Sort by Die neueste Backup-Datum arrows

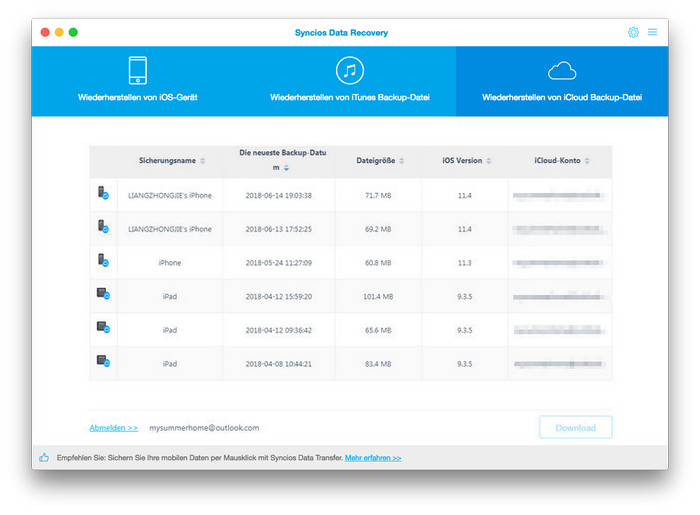click(x=286, y=168)
